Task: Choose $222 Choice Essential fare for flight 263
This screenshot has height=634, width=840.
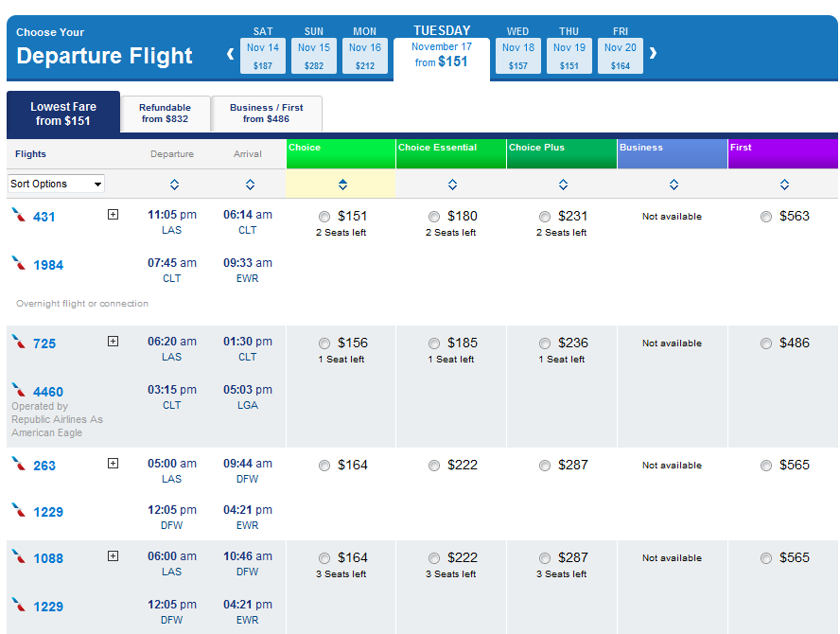Action: [434, 466]
